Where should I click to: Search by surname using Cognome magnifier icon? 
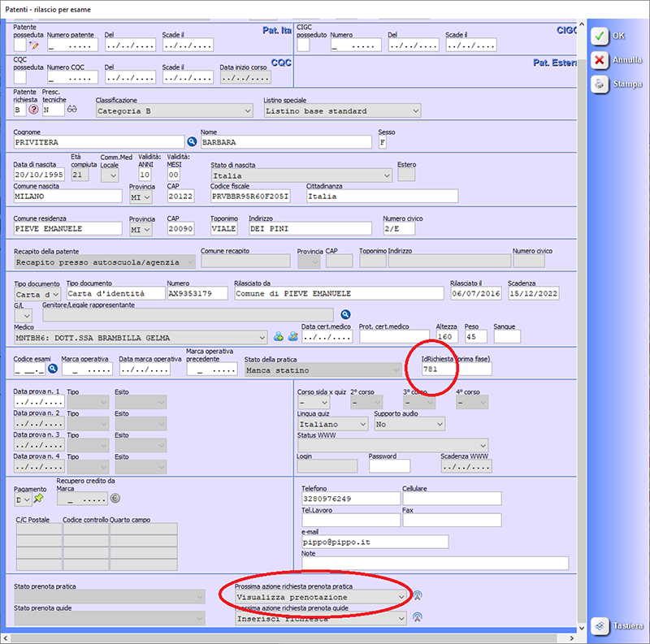[x=193, y=142]
